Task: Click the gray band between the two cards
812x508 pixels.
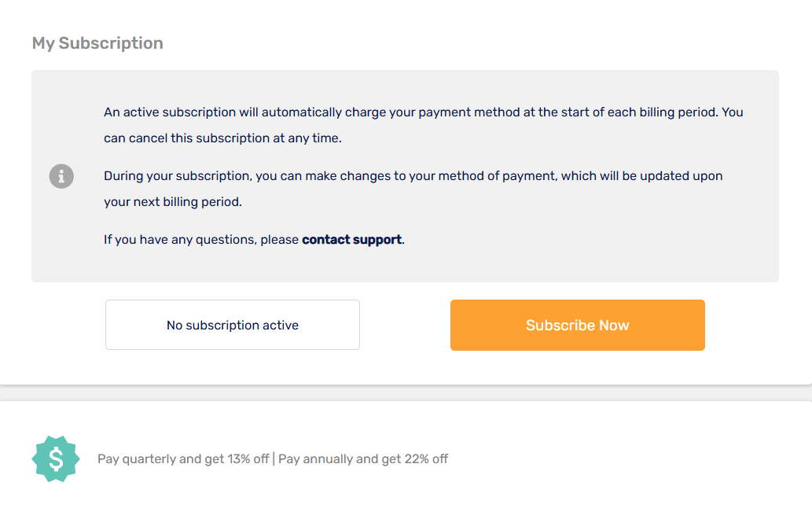Action: (406, 393)
